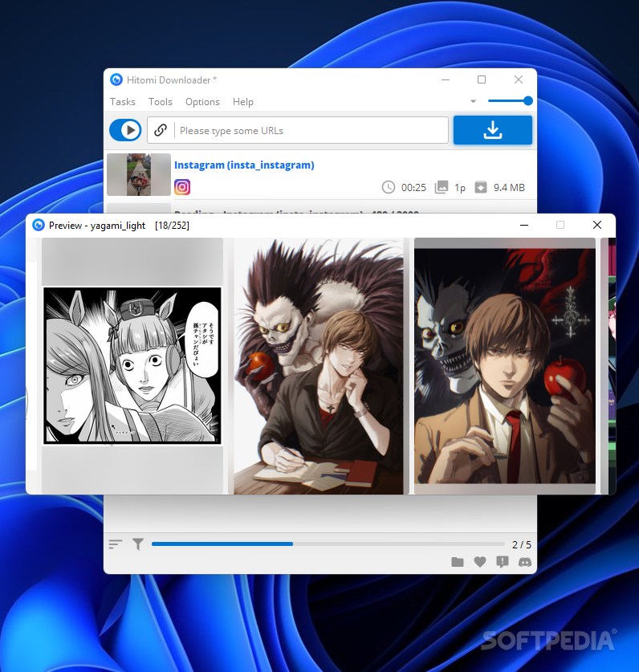This screenshot has height=672, width=639.
Task: Minimize the Preview window
Action: 523,225
